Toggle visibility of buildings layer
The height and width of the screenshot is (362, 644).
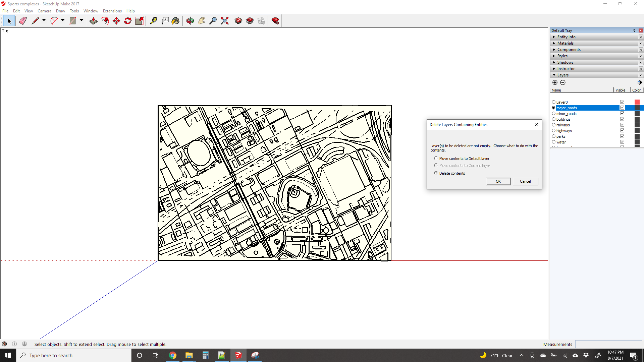tap(622, 119)
